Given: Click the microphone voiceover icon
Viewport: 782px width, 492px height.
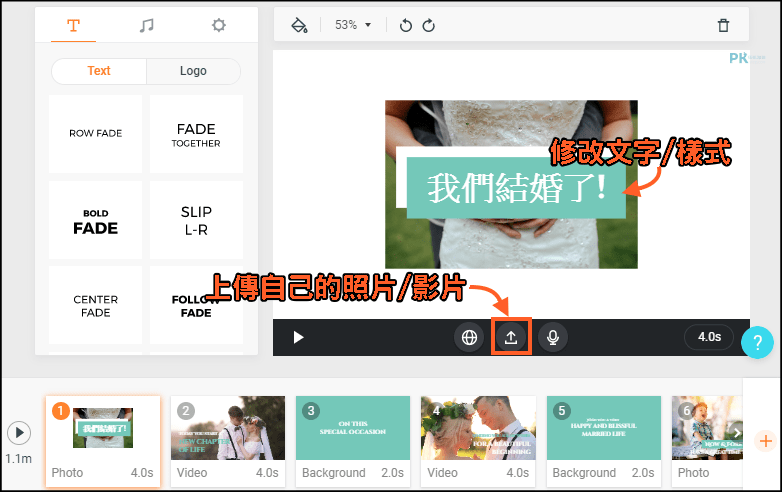Looking at the screenshot, I should pos(553,337).
